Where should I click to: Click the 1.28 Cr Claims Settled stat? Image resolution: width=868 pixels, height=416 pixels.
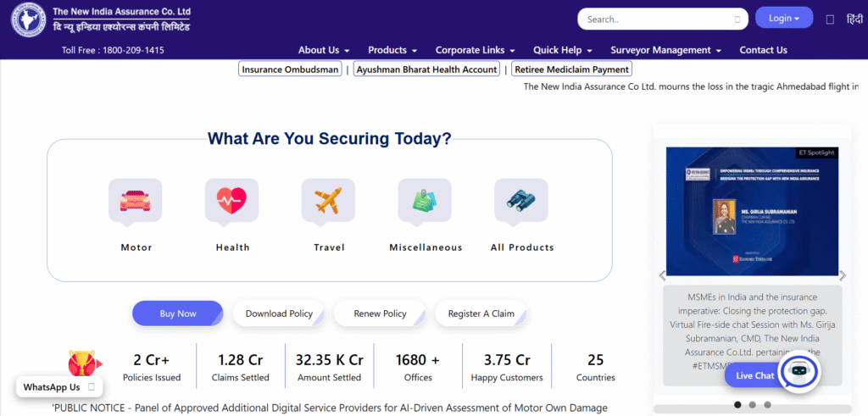click(x=240, y=368)
